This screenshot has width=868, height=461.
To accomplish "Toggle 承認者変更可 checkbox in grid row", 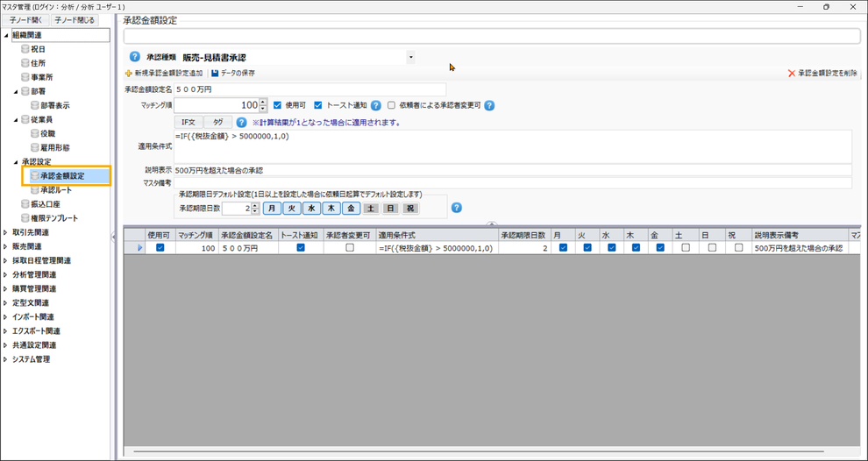I will (x=349, y=248).
